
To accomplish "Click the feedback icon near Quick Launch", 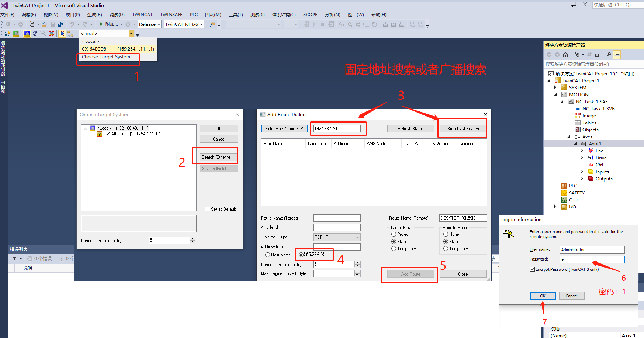I will pos(573,4).
